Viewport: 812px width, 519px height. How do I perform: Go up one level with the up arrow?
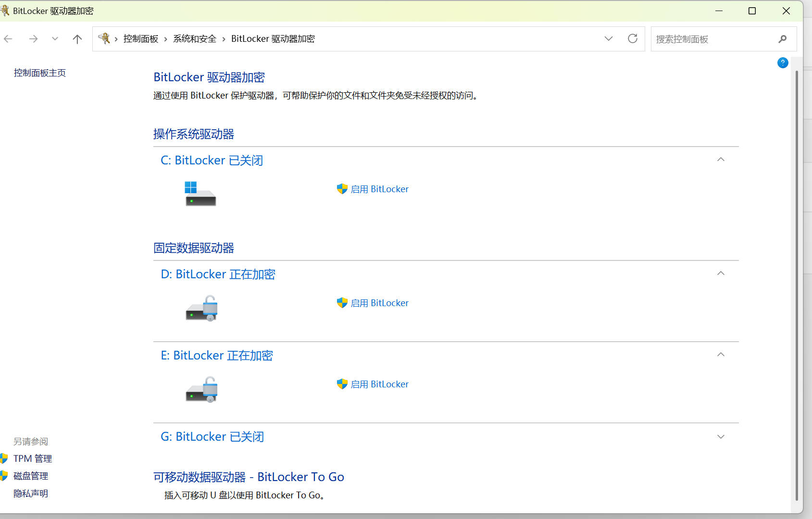(x=77, y=39)
